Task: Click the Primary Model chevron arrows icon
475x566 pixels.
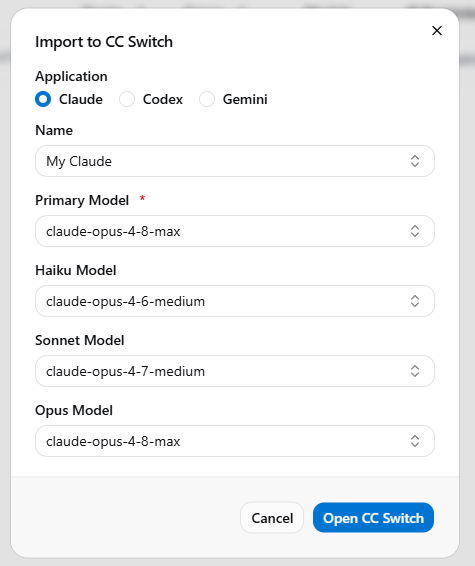Action: (x=415, y=231)
